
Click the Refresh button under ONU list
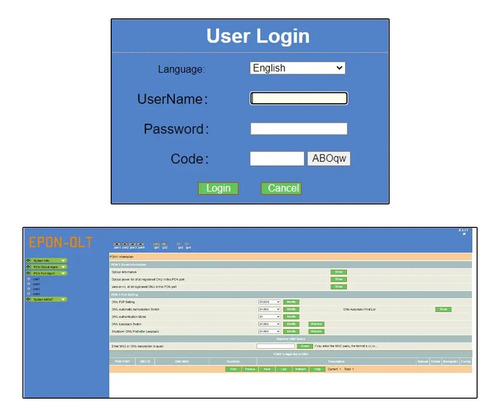point(301,369)
